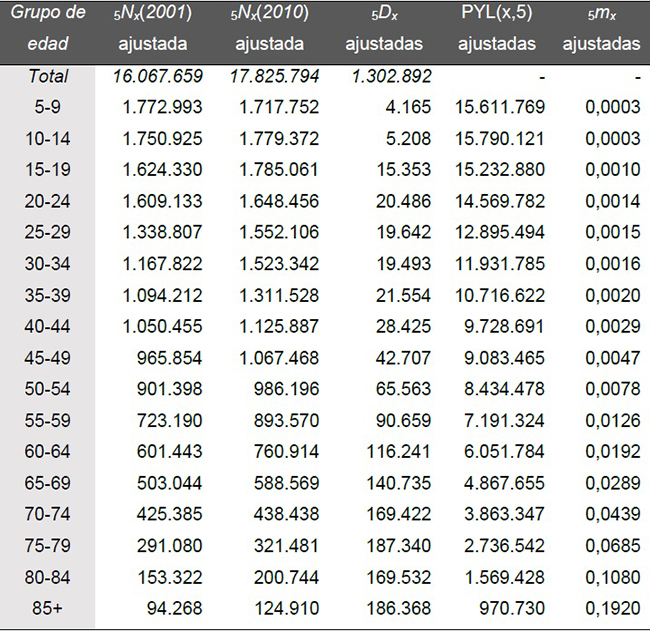This screenshot has width=650, height=631.
Task: Select the total value 16.067.659
Action: point(159,76)
